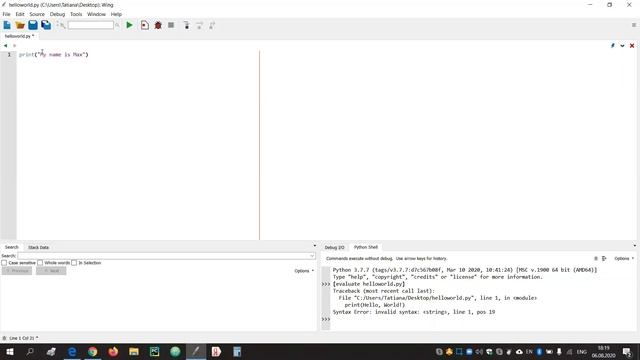Click the Step Into toolbar icon
This screenshot has width=640, height=360.
click(x=187, y=25)
